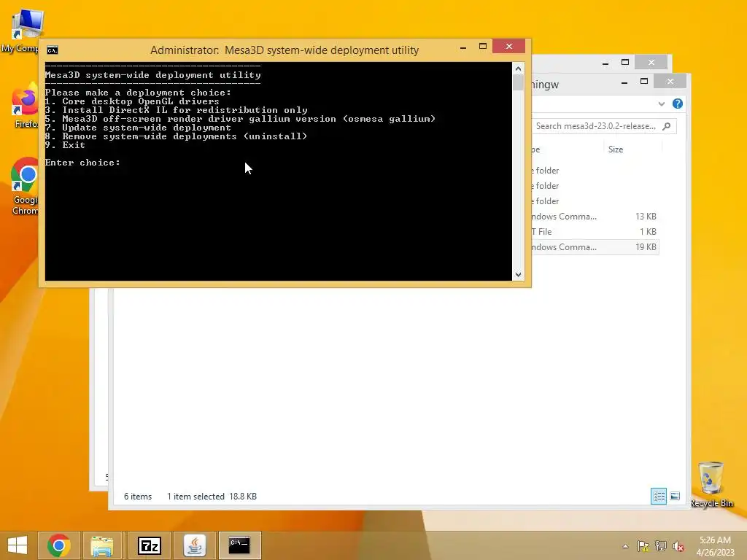
Task: Select the second folder row in Explorer
Action: click(595, 186)
